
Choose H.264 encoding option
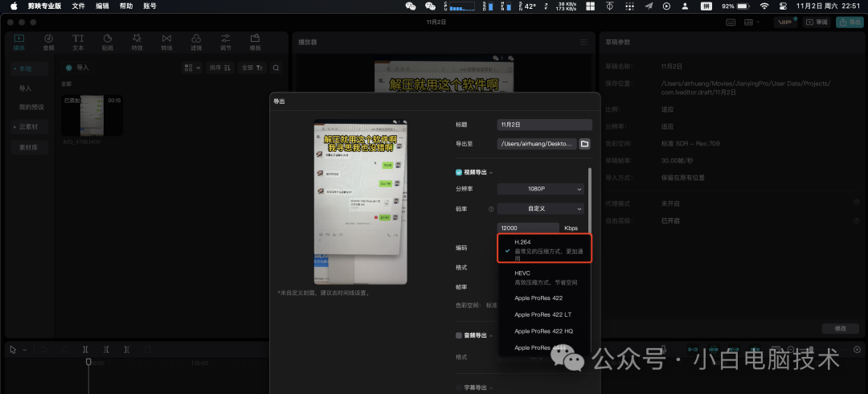point(545,248)
